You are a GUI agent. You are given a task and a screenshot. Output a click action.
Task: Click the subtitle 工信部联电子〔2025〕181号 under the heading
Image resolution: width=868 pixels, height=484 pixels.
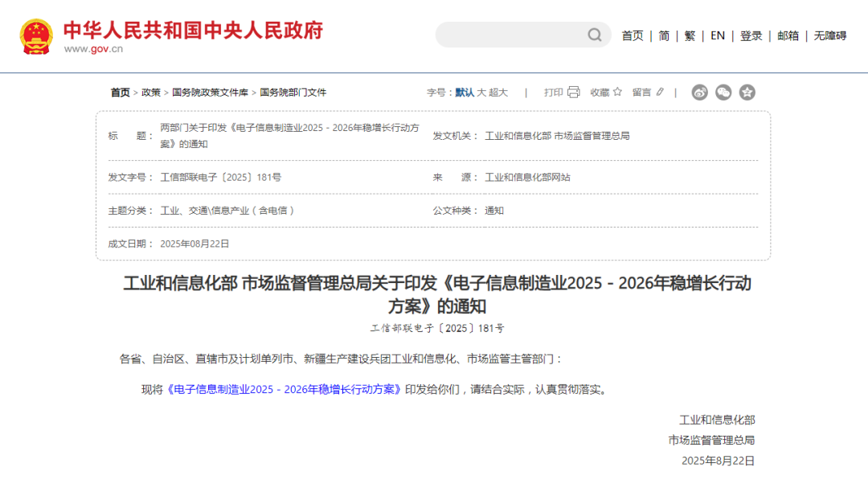pos(437,328)
